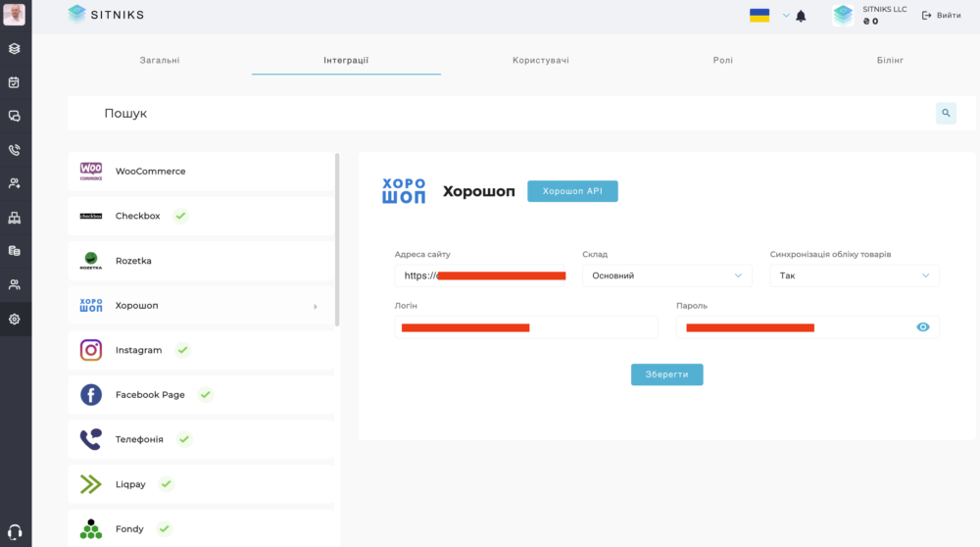Switch to the Користувачі tab
Image resolution: width=980 pixels, height=547 pixels.
click(x=541, y=60)
